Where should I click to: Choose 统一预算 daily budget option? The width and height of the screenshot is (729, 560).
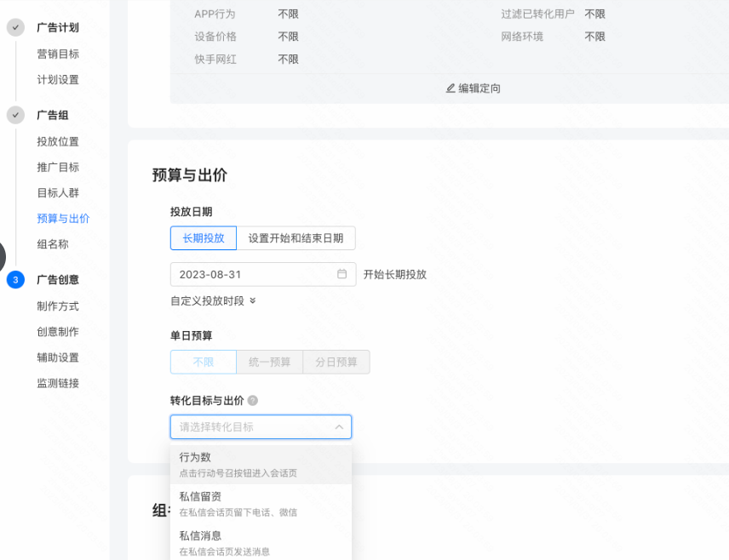(x=270, y=362)
